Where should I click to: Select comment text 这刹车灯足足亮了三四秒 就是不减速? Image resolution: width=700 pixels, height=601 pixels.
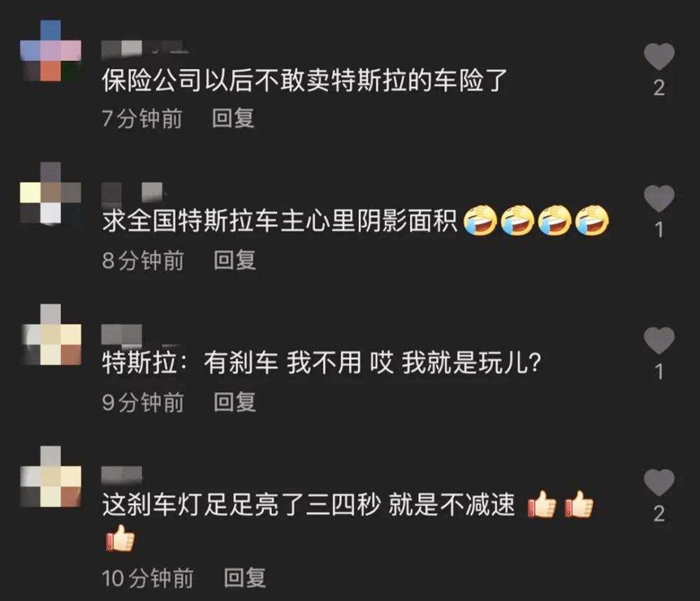[308, 505]
